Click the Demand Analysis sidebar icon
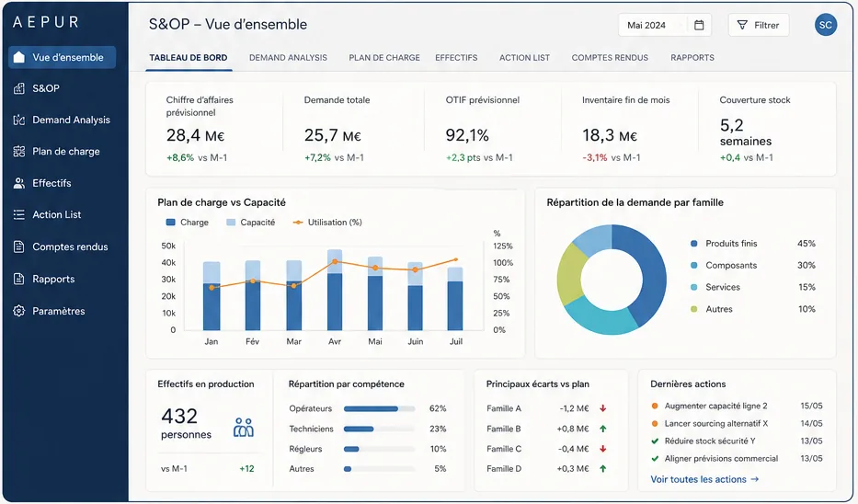 click(x=18, y=120)
